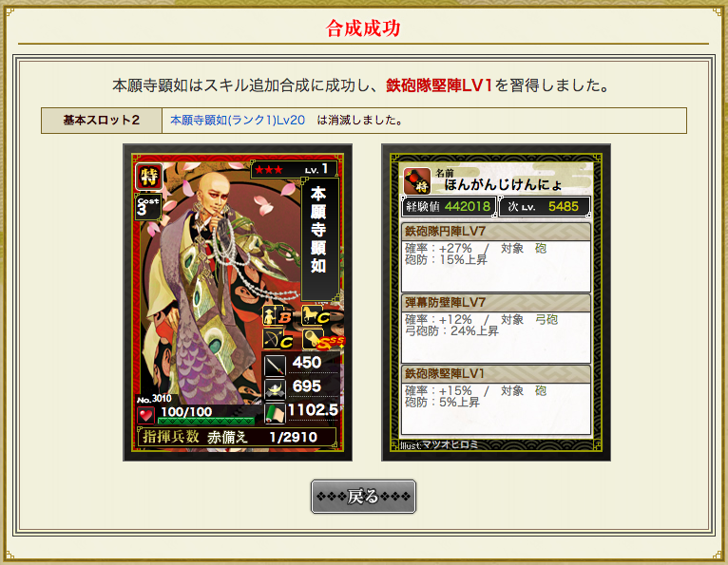
Task: Click the red three-star rank indicator
Action: pyautogui.click(x=268, y=170)
